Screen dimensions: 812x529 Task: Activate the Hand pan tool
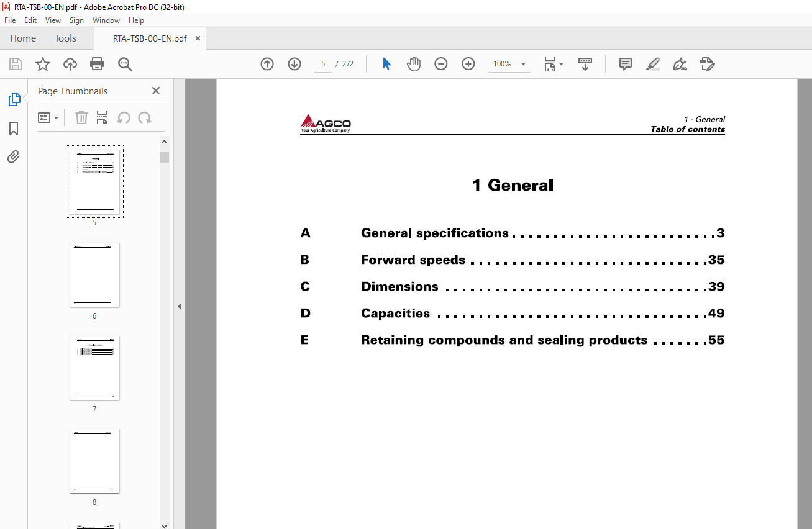pyautogui.click(x=414, y=64)
